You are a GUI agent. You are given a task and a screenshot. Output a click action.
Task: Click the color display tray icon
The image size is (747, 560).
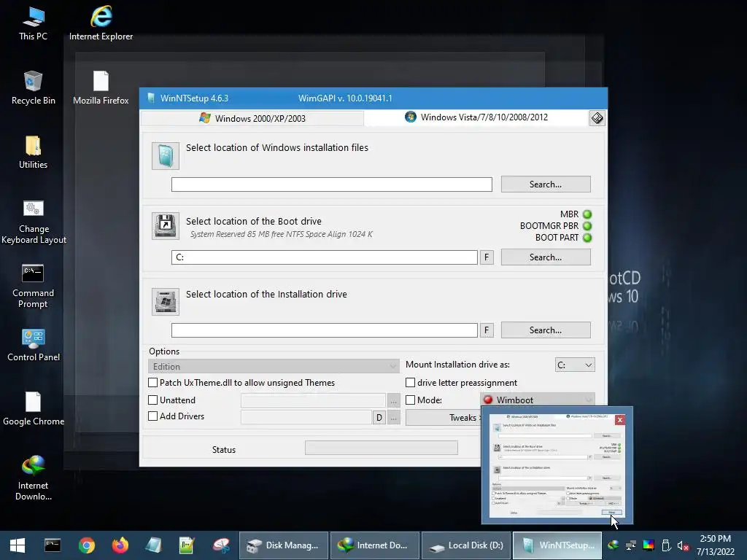pos(649,545)
